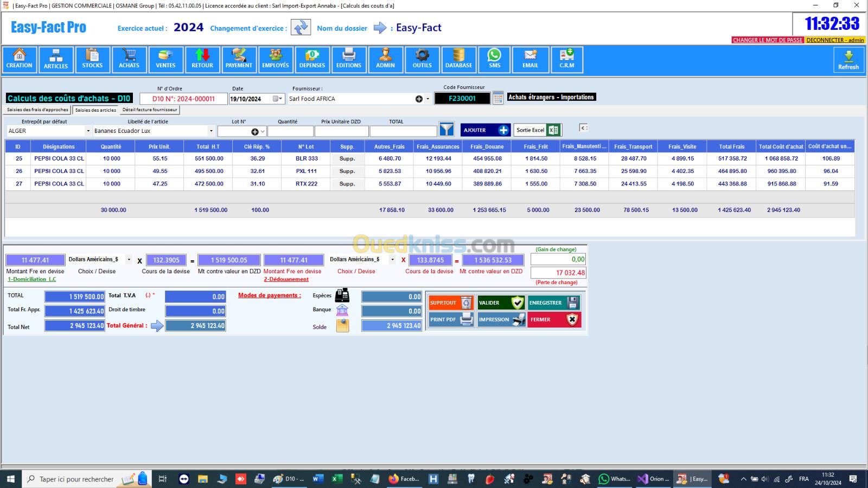
Task: Open the ACHATS shopping cart module
Action: coord(129,59)
